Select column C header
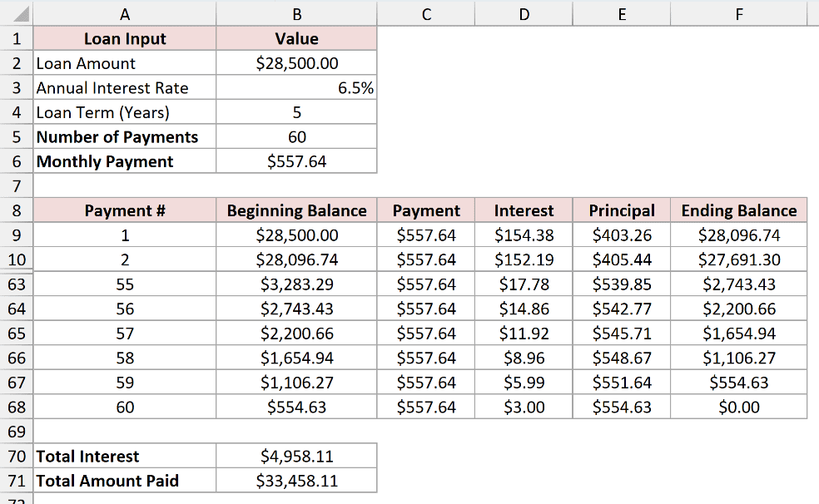Screen dimensions: 819x504 pos(425,14)
